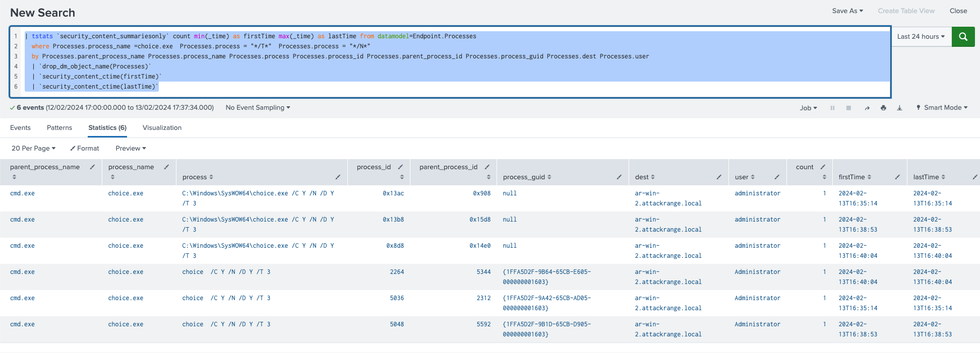Click the 6 events count text
Viewport: 980px width, 353px height.
[30, 108]
